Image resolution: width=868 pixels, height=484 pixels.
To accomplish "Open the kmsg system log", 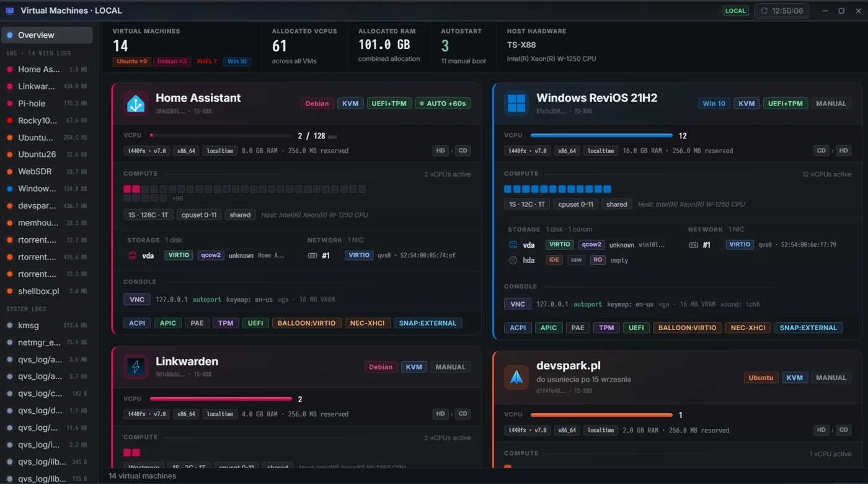I will 47,325.
